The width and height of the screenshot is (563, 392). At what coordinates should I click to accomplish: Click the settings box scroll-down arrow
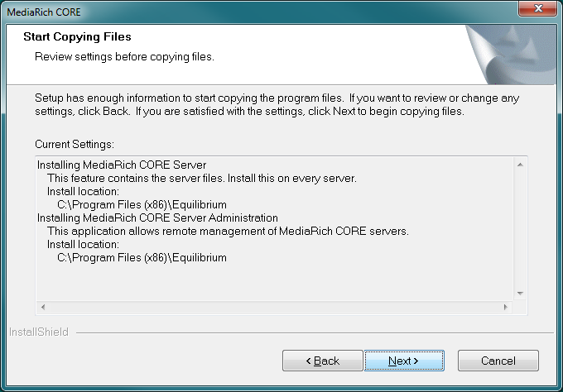pos(520,294)
